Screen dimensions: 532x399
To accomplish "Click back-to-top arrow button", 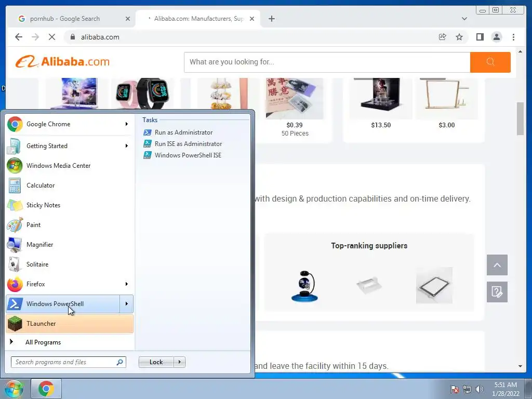I will [497, 265].
